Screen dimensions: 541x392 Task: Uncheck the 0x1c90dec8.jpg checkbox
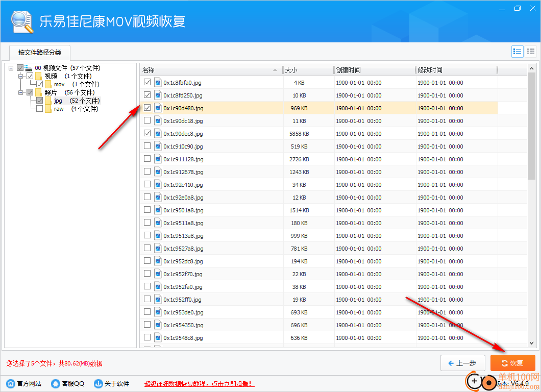coord(147,133)
